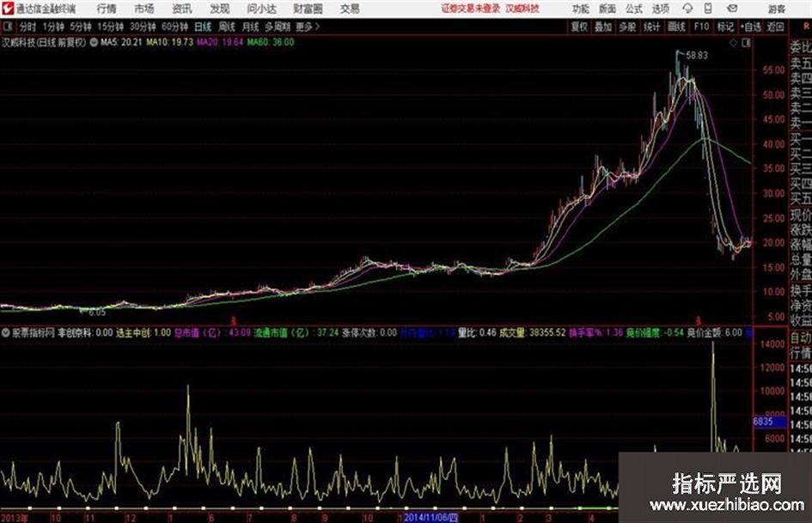Click the 复权 adjustment button
Viewport: 812px width, 523px height.
point(579,27)
